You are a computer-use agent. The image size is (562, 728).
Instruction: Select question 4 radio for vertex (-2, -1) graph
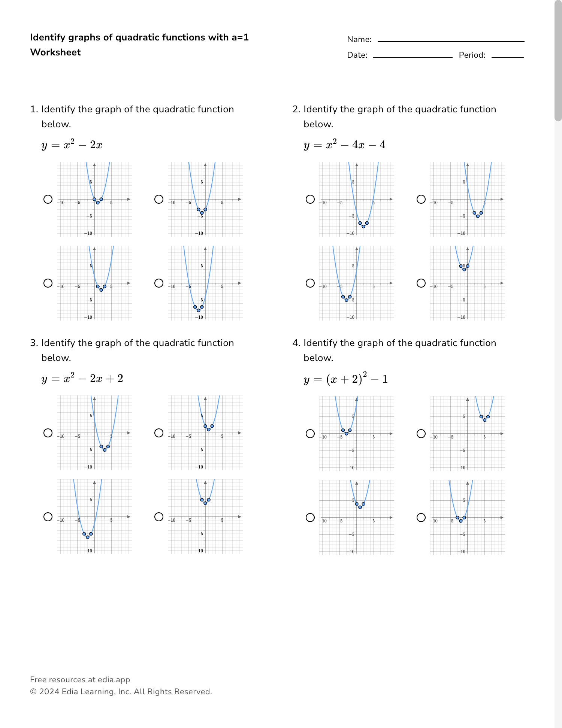click(x=421, y=518)
